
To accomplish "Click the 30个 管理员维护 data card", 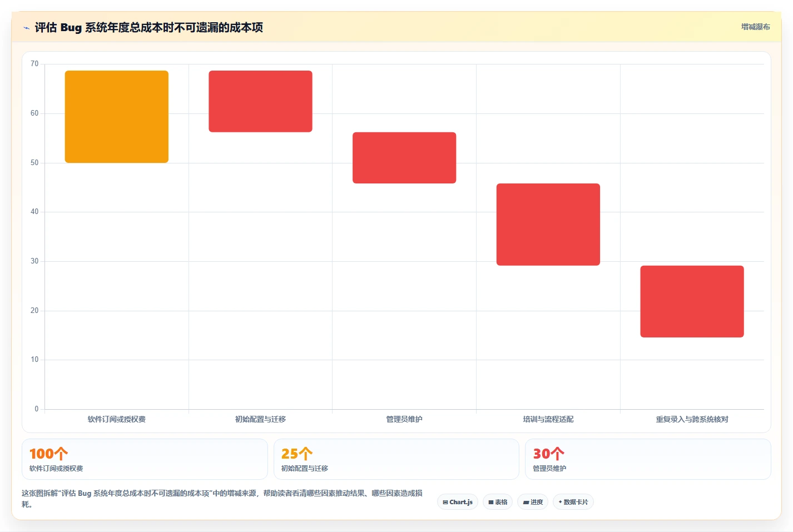I will (x=648, y=459).
